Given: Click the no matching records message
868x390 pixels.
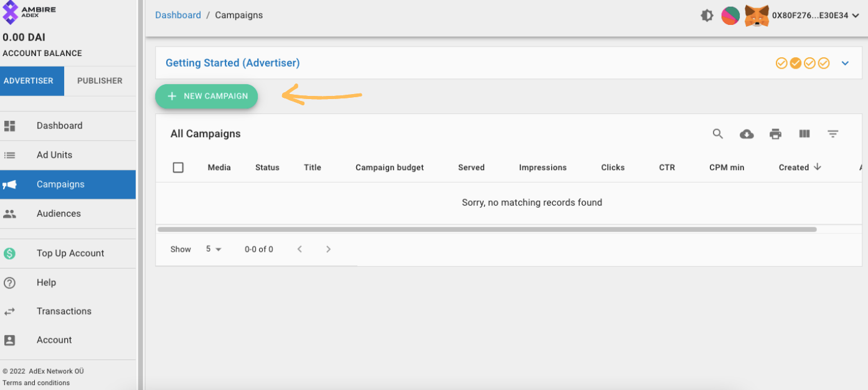Looking at the screenshot, I should point(532,202).
